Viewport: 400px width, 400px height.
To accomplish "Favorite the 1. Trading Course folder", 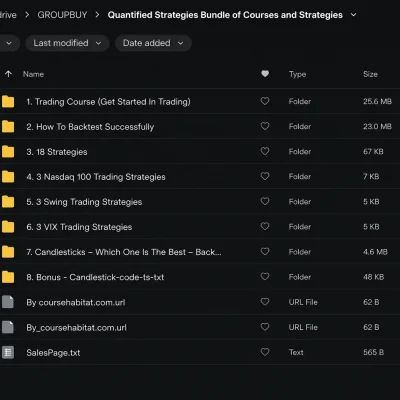I will coord(265,101).
